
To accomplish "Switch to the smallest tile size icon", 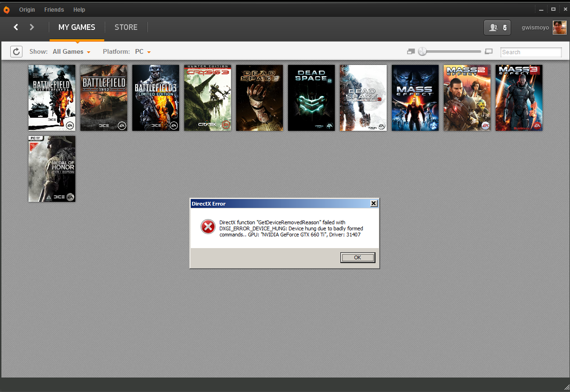I will point(411,51).
